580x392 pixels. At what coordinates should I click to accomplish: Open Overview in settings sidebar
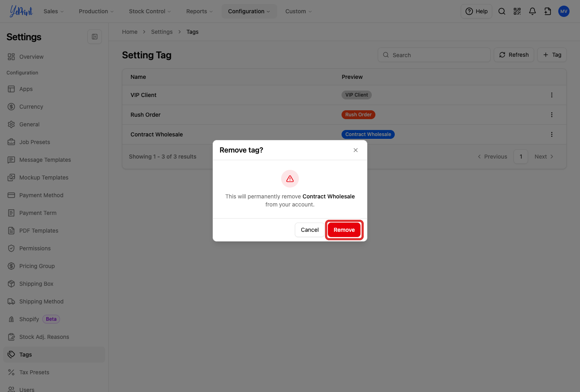coord(54,57)
